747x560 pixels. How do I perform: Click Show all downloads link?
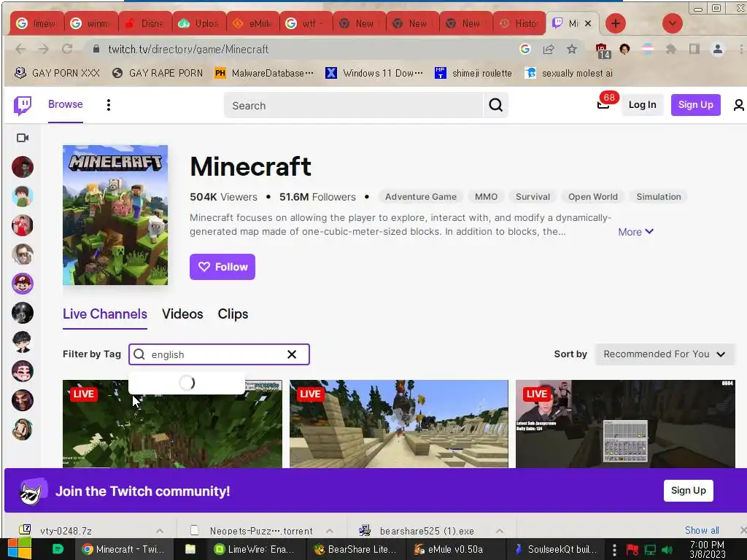point(702,530)
